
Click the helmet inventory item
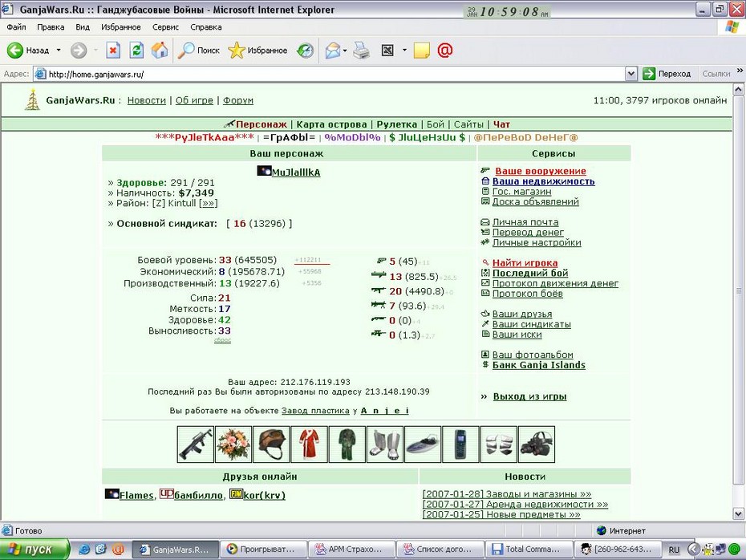point(271,444)
